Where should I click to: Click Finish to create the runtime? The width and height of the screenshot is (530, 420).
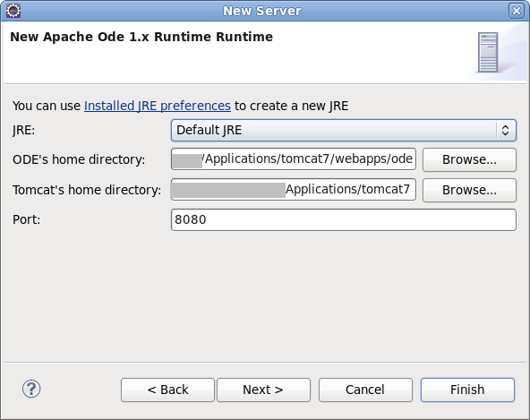(467, 390)
